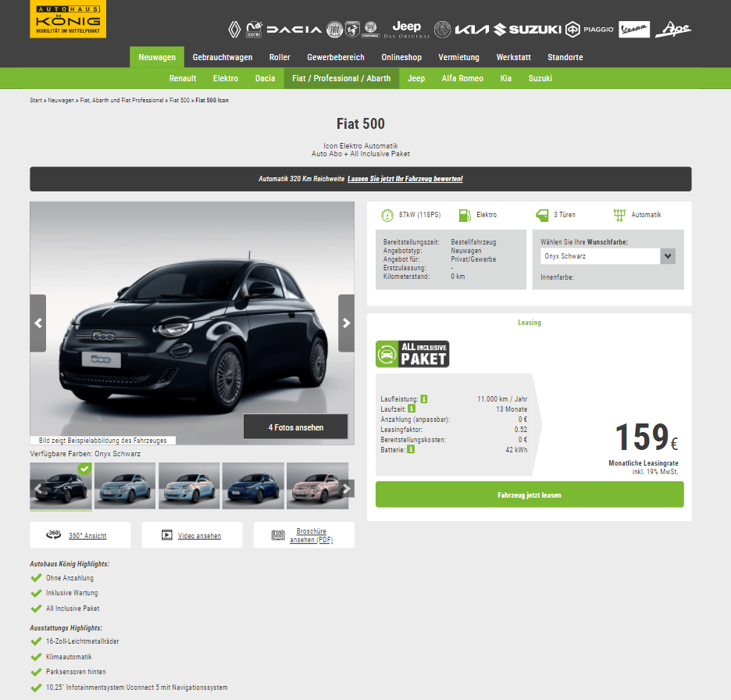Go to Vermietung menu item

458,57
